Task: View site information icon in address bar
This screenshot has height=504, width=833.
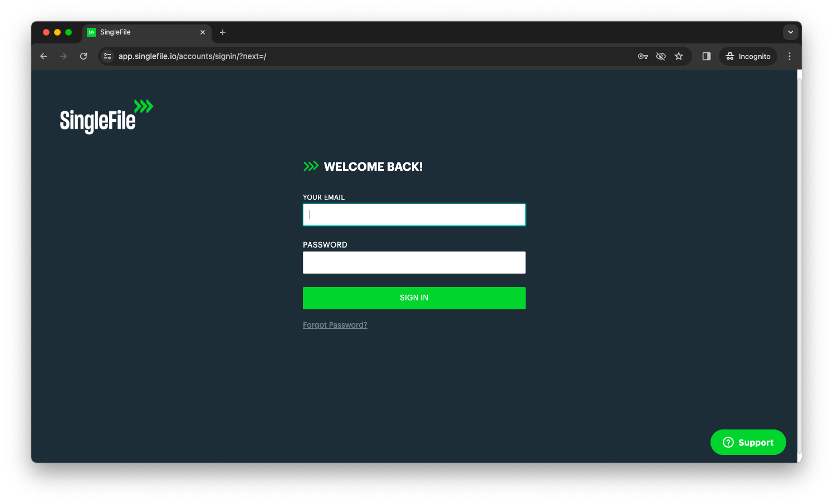Action: [108, 56]
